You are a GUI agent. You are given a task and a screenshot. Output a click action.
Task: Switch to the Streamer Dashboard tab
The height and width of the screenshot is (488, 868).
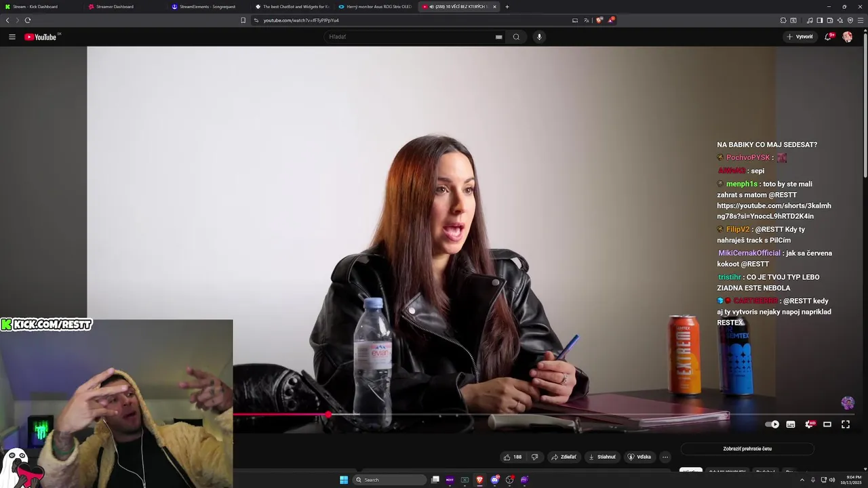tap(125, 7)
